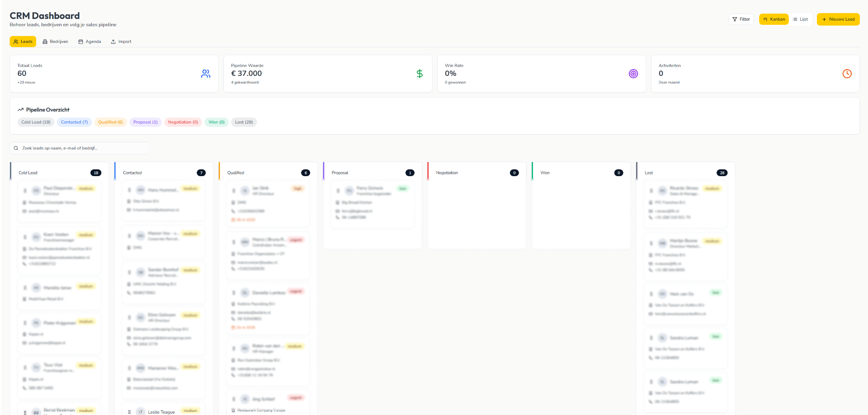Click the users icon in Totaal Leads card
The image size is (868, 415).
coord(206,74)
